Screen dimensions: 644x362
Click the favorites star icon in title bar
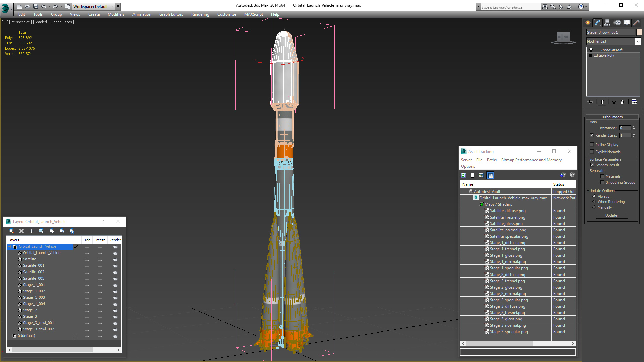point(569,7)
